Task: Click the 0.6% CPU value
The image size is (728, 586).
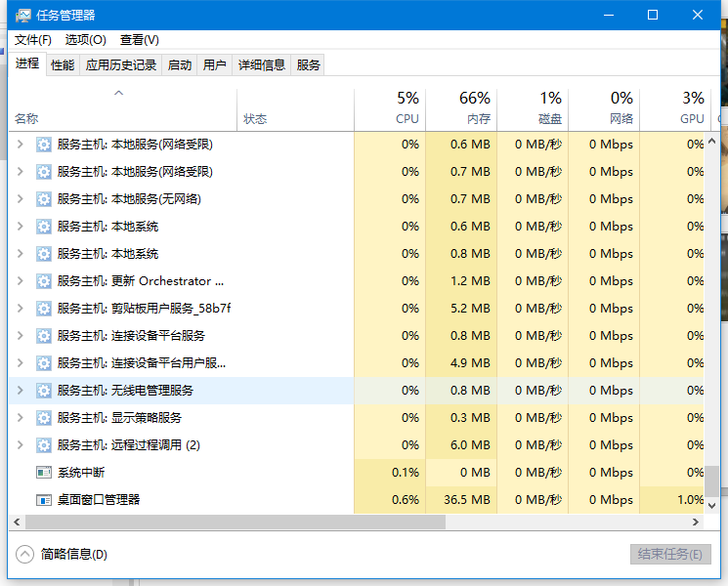Action: tap(405, 500)
